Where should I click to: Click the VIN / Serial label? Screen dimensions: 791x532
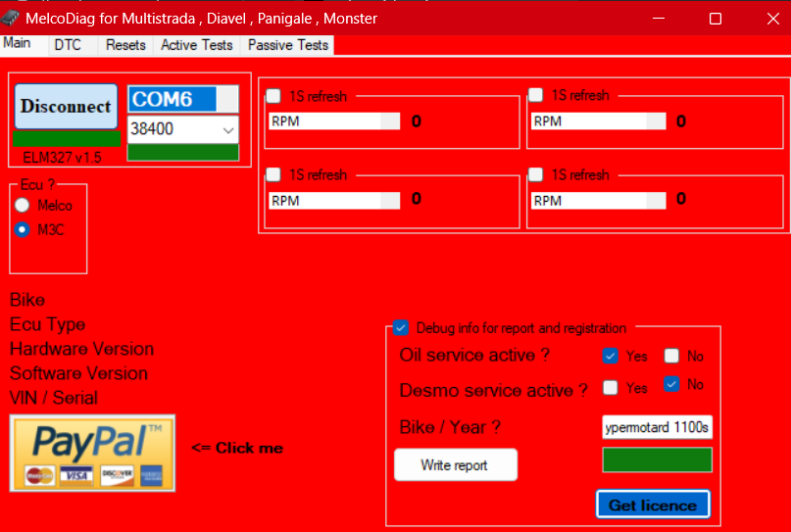(54, 398)
